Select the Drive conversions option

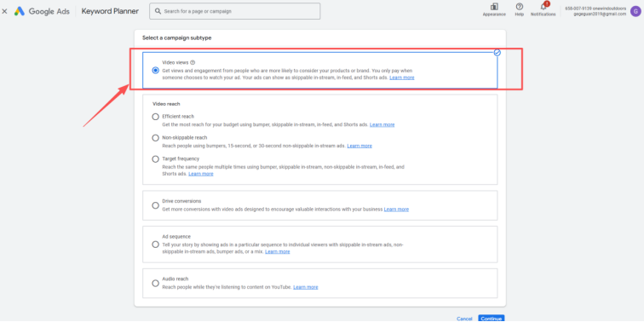click(155, 205)
